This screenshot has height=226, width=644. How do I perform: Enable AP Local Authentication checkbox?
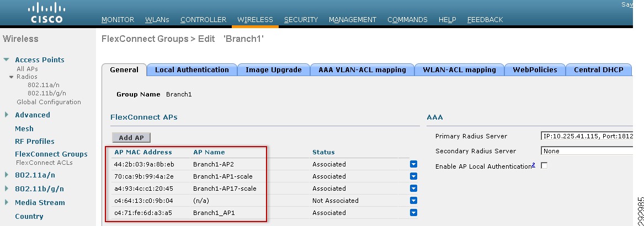point(544,166)
